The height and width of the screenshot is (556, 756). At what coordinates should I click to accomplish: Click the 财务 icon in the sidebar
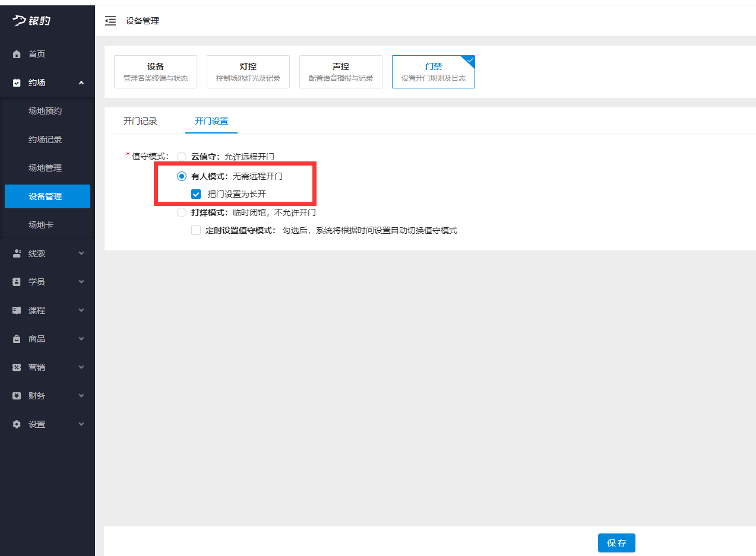tap(16, 396)
